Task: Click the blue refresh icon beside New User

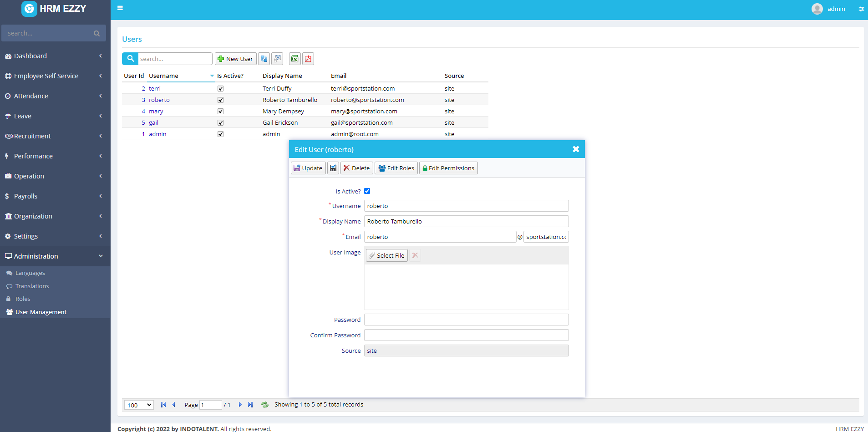Action: point(264,59)
